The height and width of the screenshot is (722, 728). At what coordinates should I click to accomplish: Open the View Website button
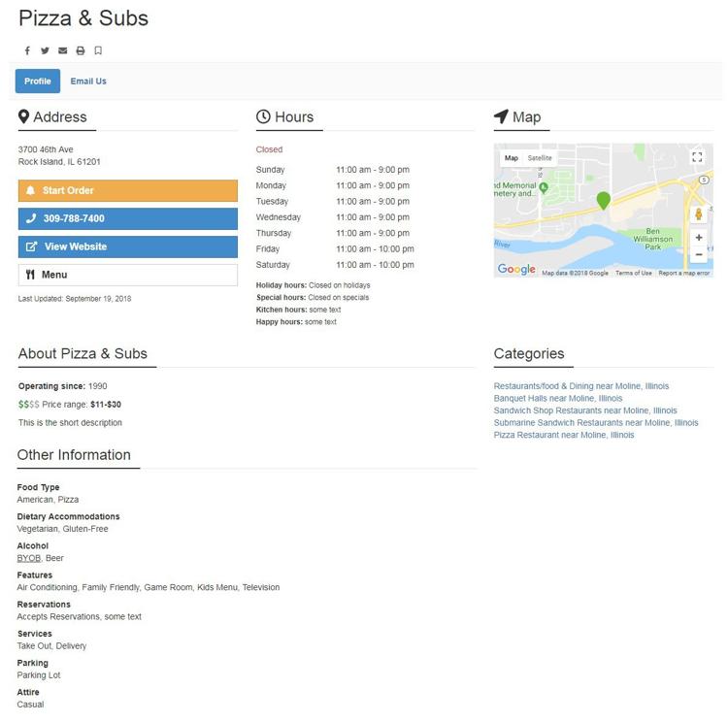[x=128, y=246]
